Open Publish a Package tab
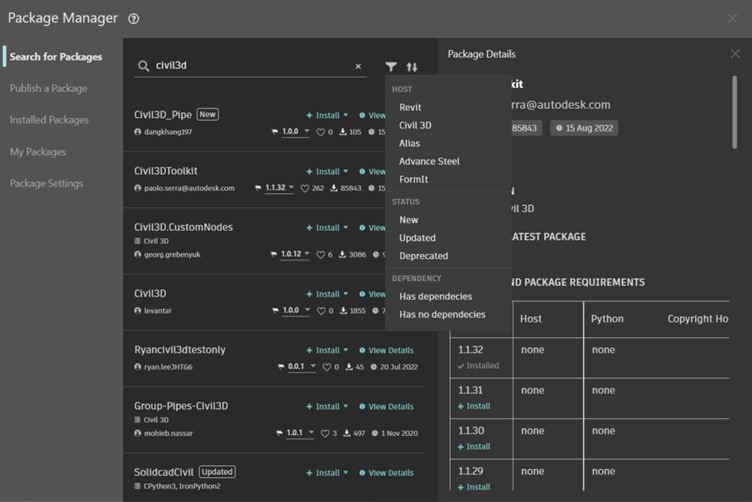This screenshot has width=752, height=502. coord(48,88)
